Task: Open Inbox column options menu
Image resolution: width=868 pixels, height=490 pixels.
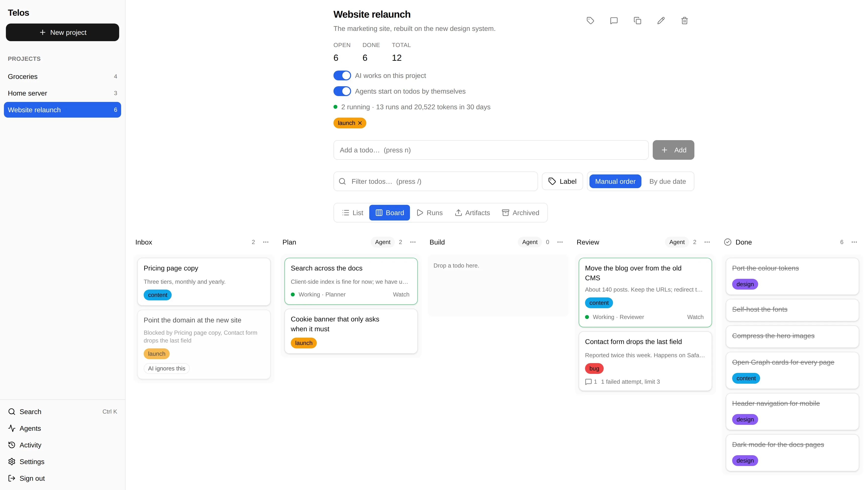Action: point(266,242)
